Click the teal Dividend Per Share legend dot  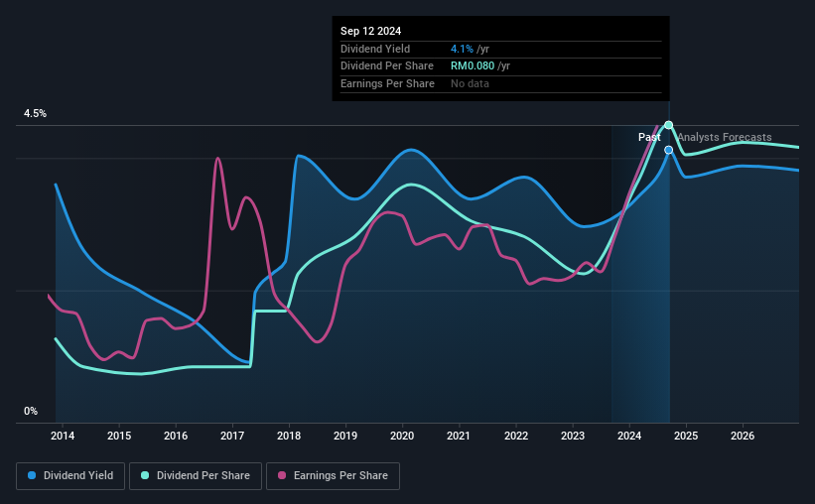pos(145,475)
